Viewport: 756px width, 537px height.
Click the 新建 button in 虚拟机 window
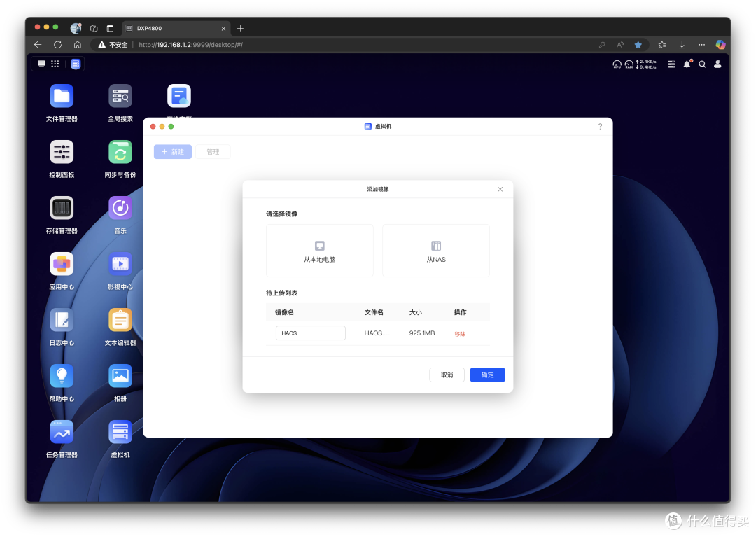click(173, 152)
